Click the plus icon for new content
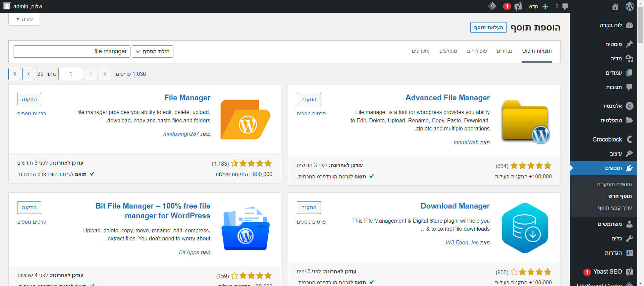The width and height of the screenshot is (644, 286). click(x=545, y=6)
